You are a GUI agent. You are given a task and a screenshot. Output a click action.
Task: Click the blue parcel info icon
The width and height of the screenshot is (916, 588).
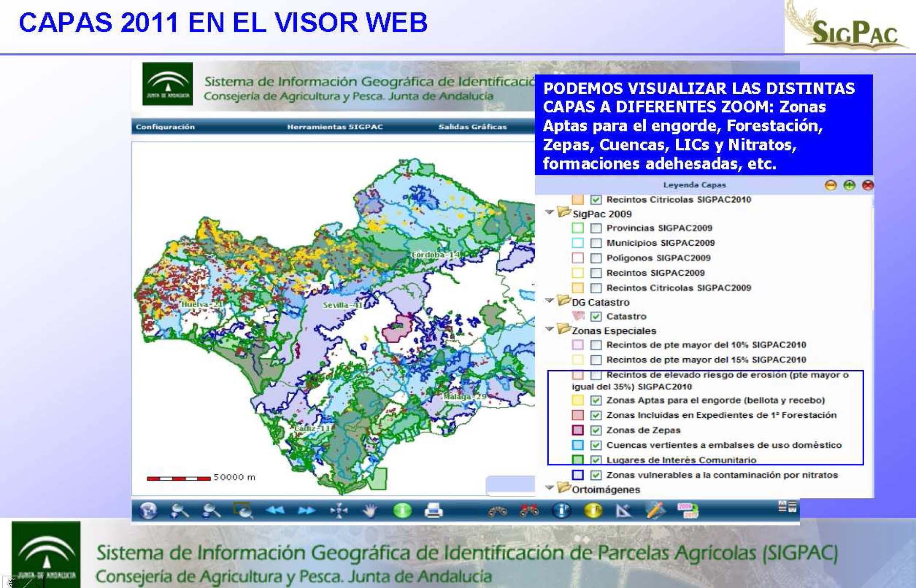[x=561, y=510]
